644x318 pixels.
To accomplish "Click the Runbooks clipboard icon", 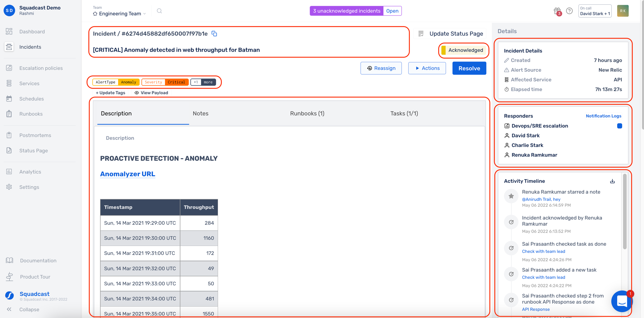I will [x=9, y=114].
